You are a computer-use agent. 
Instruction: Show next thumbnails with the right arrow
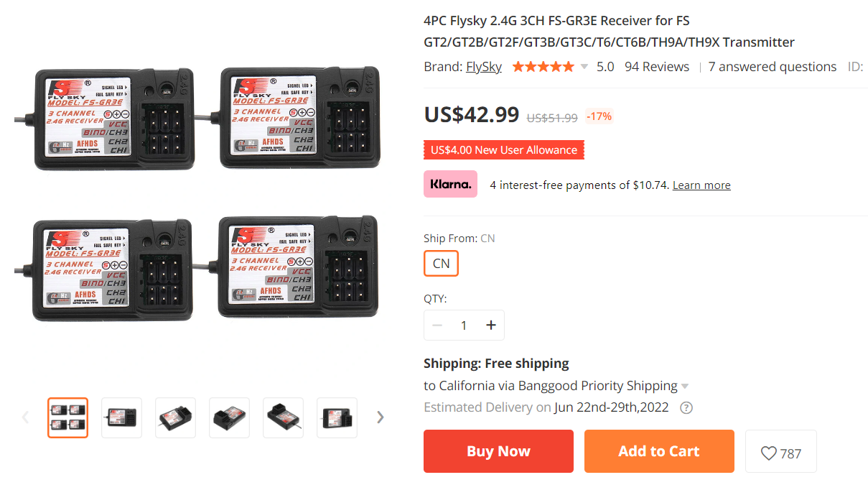pos(381,417)
